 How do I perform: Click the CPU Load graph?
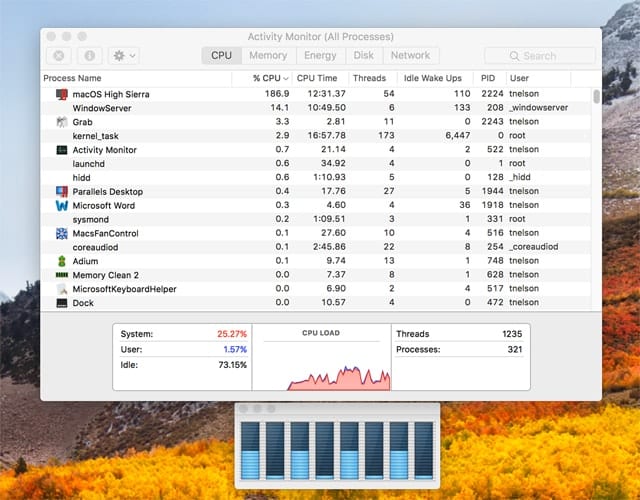coord(320,360)
